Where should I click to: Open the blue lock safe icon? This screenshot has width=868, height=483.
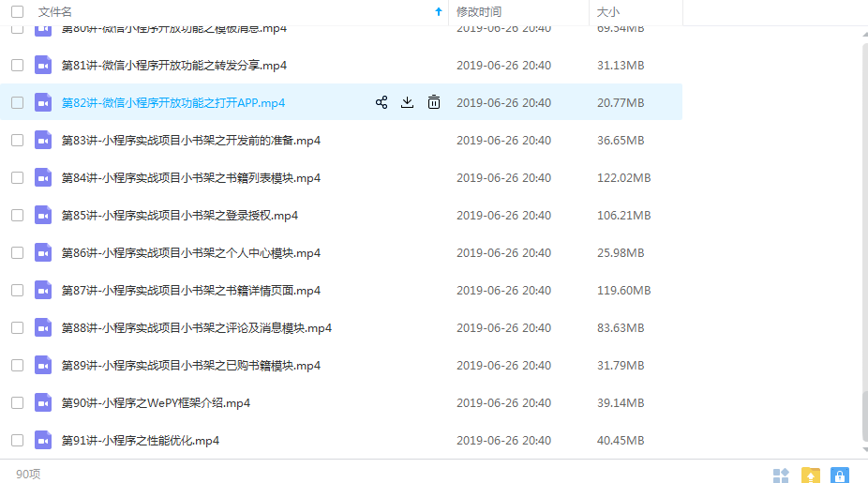tap(840, 475)
